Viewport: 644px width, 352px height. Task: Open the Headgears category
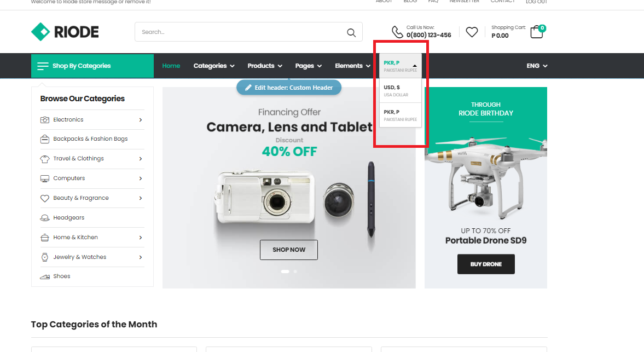68,218
